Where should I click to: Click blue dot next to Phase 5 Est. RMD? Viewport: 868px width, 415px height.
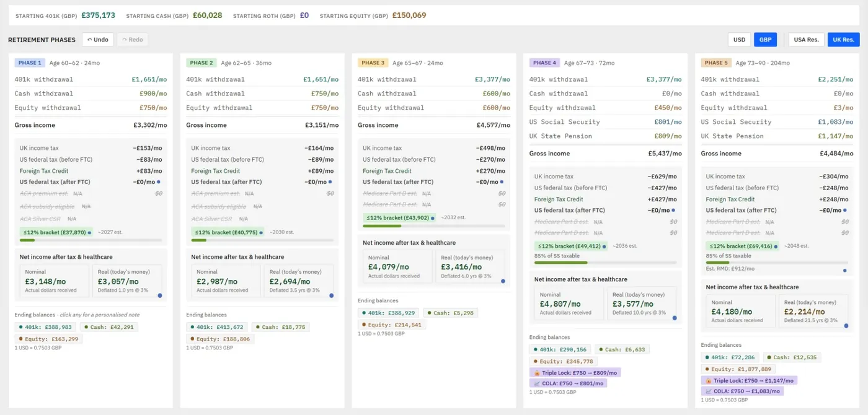[x=844, y=270]
